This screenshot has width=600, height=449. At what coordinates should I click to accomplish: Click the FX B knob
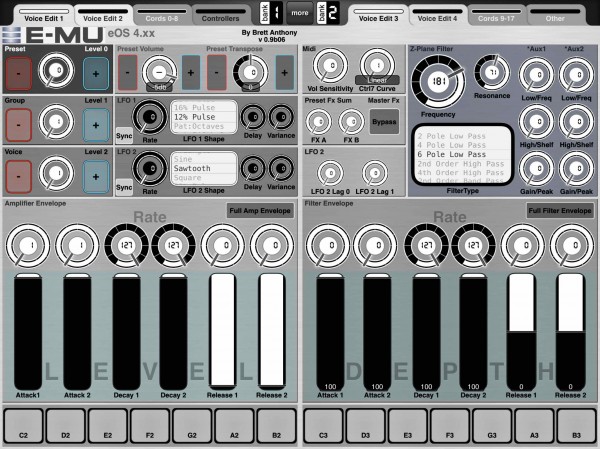coord(351,122)
